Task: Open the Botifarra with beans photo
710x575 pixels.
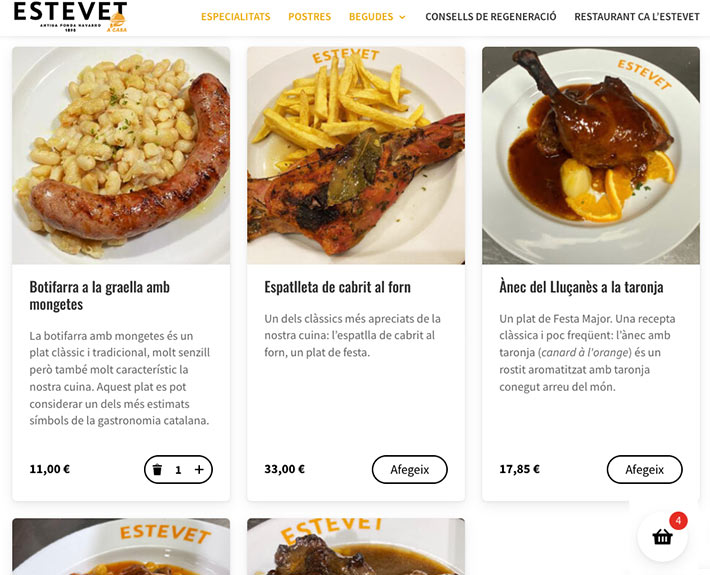Action: pos(121,155)
